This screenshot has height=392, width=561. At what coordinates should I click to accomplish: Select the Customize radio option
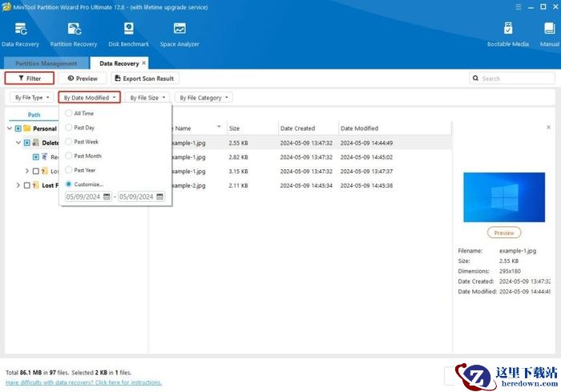click(x=69, y=184)
